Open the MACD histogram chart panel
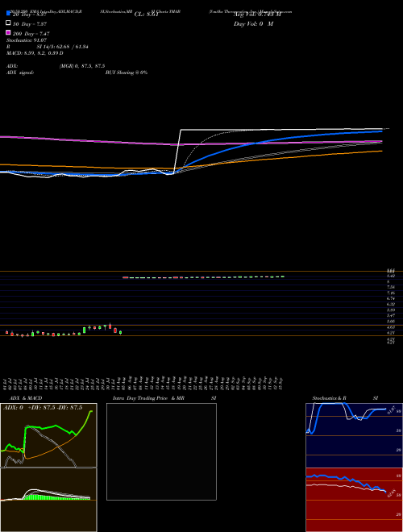 [48, 500]
